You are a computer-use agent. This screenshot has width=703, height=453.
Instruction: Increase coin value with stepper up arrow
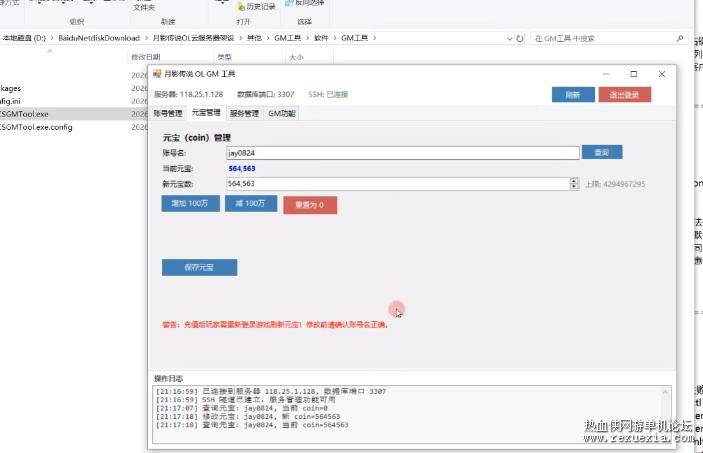[x=574, y=181]
